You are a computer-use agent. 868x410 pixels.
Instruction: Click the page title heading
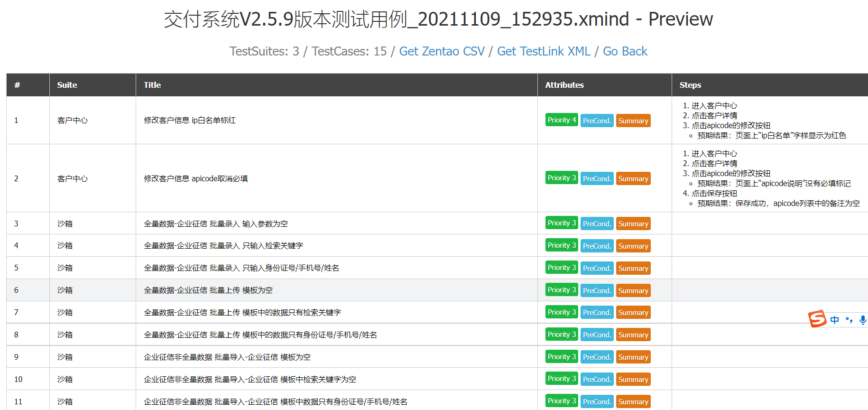(x=438, y=19)
